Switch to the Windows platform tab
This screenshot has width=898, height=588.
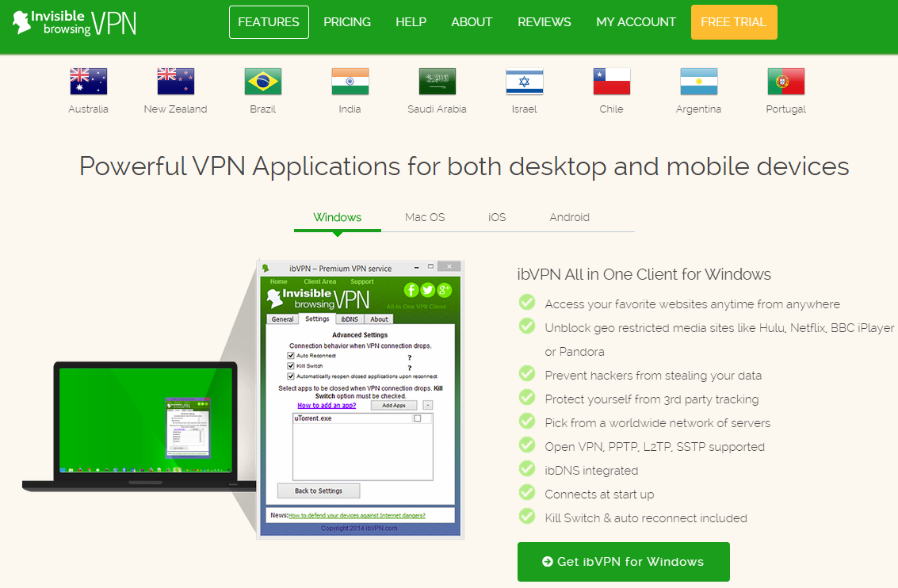338,218
